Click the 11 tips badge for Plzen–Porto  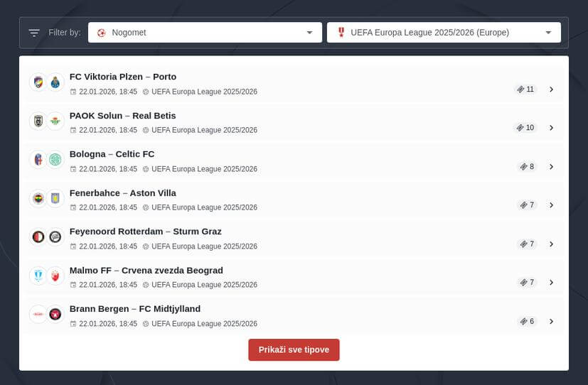pos(525,90)
